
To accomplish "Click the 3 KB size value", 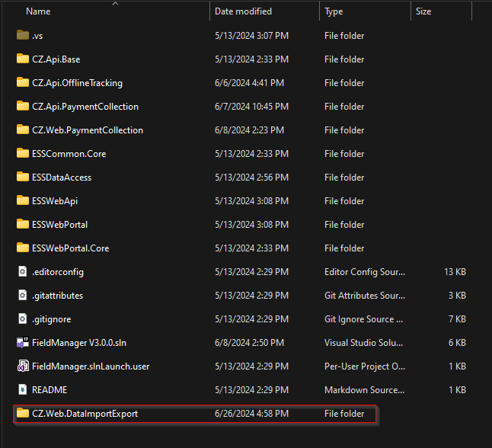I will point(457,296).
